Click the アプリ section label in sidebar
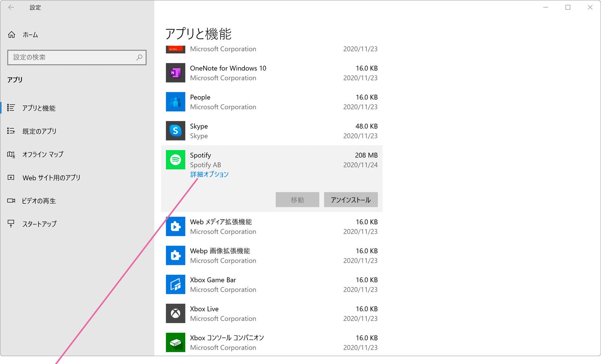Viewport: 601px width, 364px height. (15, 80)
